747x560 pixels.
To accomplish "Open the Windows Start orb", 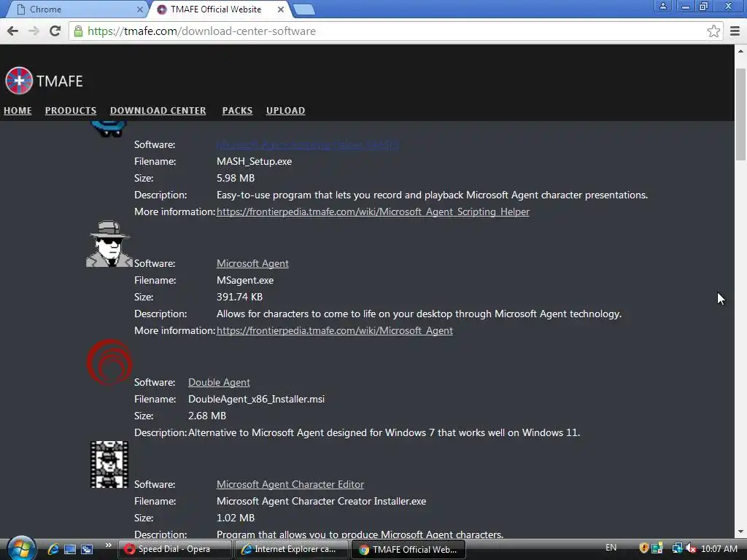I will click(20, 548).
